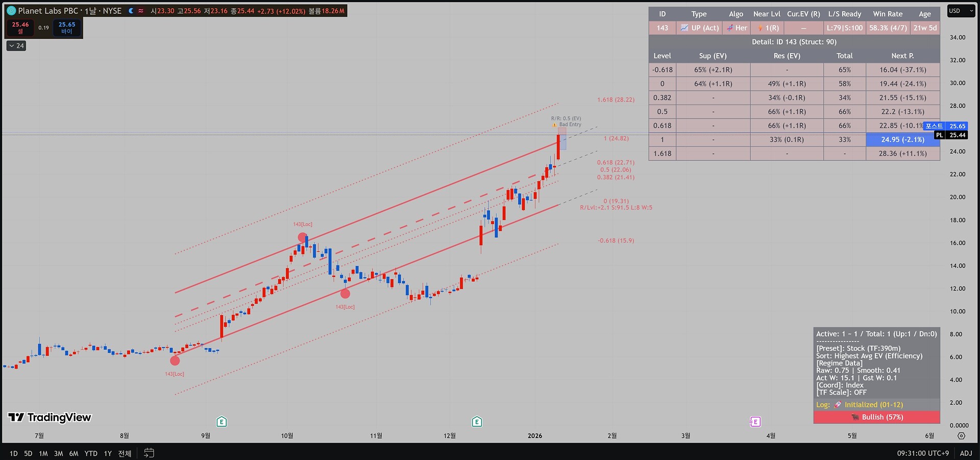Viewport: 980px width, 460px height.
Task: Click the red approximate-sign data status icon
Action: point(141,11)
